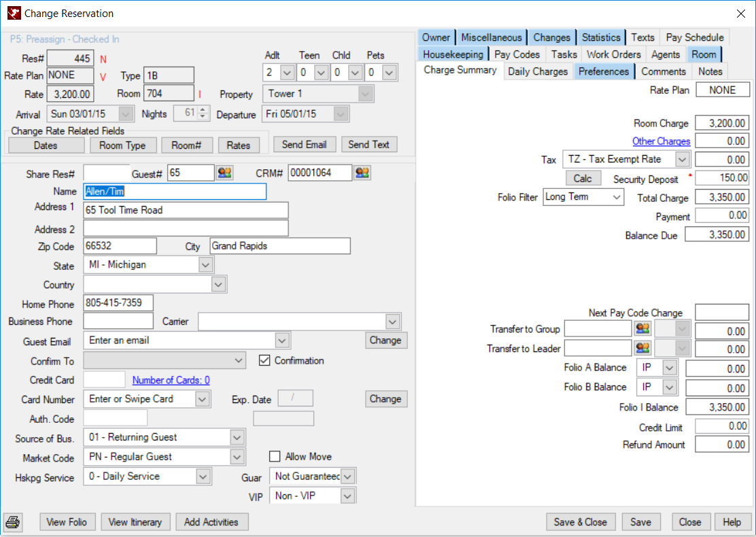This screenshot has width=756, height=537.
Task: Expand the Source of Bus. dropdown
Action: click(x=237, y=437)
